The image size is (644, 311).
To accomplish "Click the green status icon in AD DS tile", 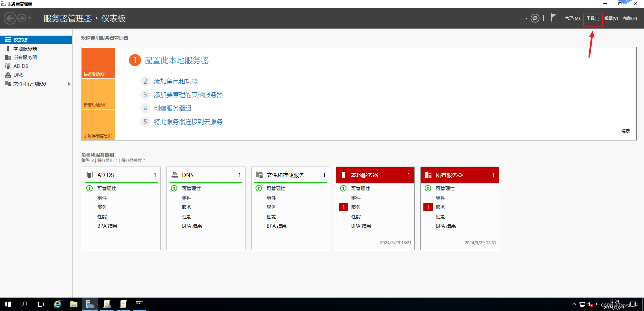I will (90, 188).
